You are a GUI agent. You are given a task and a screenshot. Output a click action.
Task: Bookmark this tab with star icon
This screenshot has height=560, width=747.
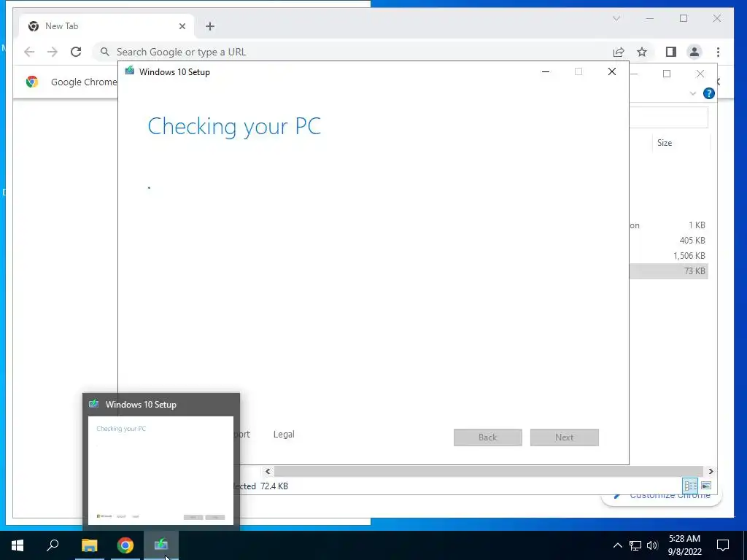642,52
